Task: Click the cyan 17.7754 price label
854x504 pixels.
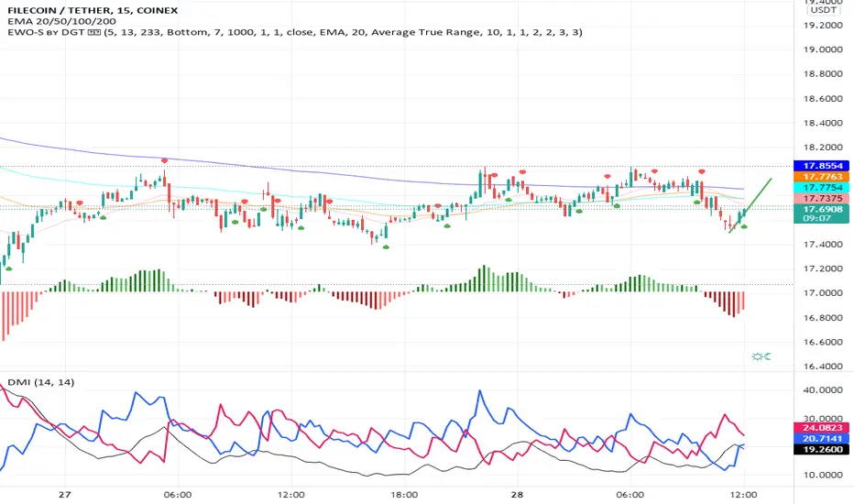Action: point(821,188)
